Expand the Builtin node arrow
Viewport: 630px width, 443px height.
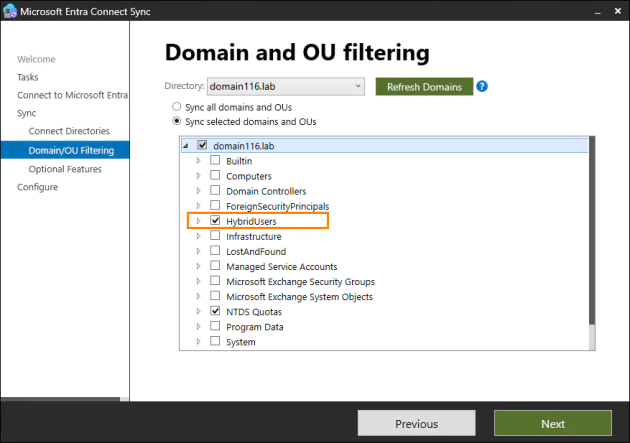pos(198,161)
